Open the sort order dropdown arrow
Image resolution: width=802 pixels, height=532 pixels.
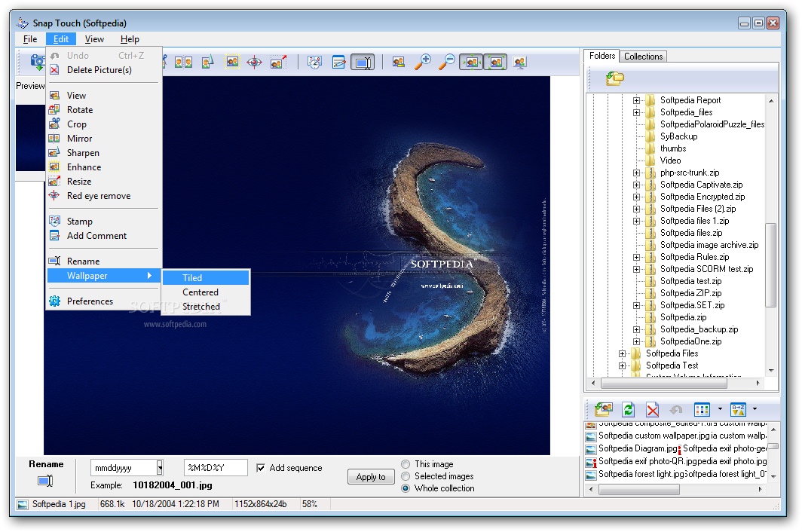755,408
